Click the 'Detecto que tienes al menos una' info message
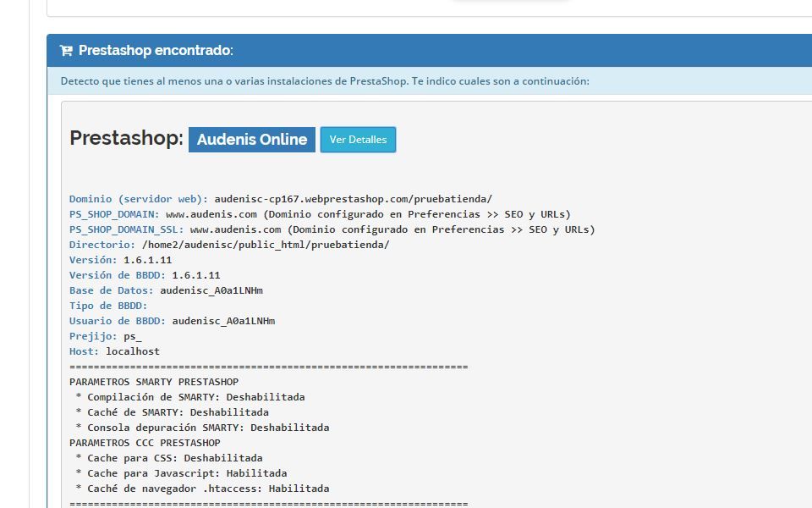This screenshot has height=508, width=812. [325, 81]
